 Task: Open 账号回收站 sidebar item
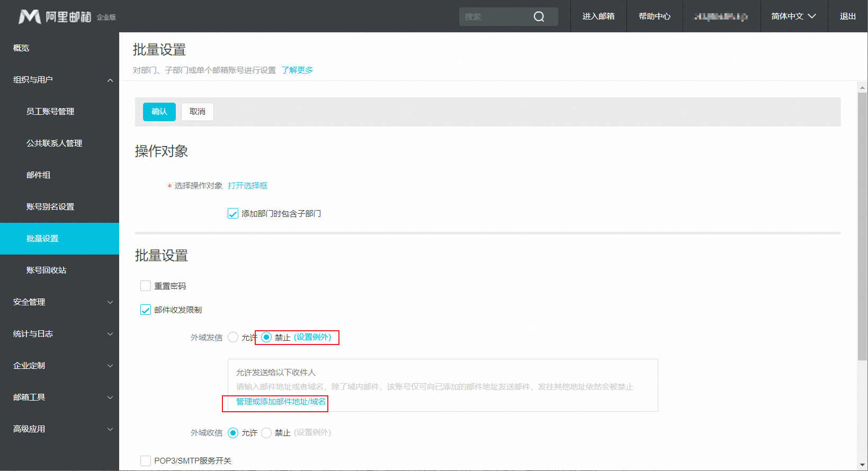(59, 270)
